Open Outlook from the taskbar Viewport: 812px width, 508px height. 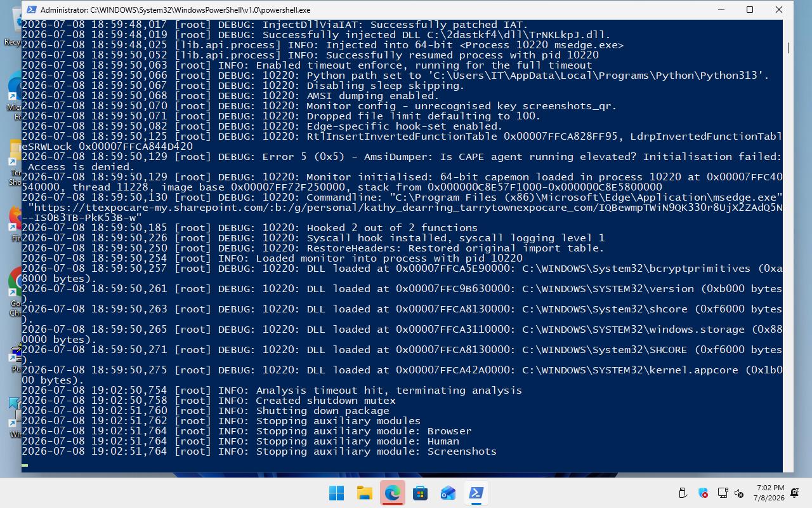pos(448,493)
